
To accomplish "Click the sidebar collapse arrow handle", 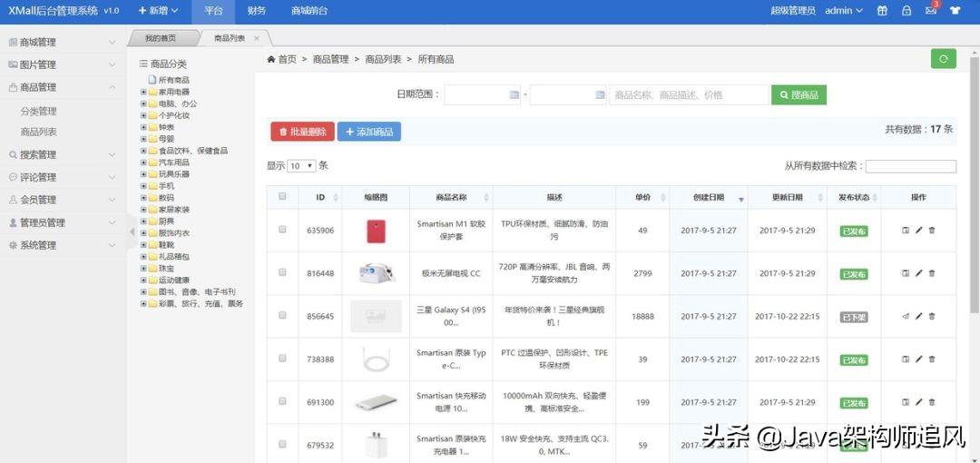I will tap(132, 231).
